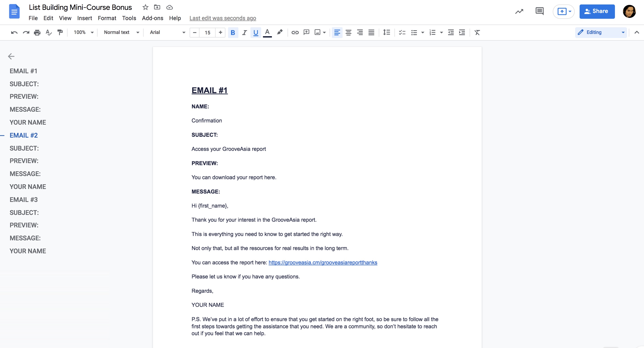This screenshot has height=348, width=644.
Task: Check the cloud save status icon
Action: [169, 8]
